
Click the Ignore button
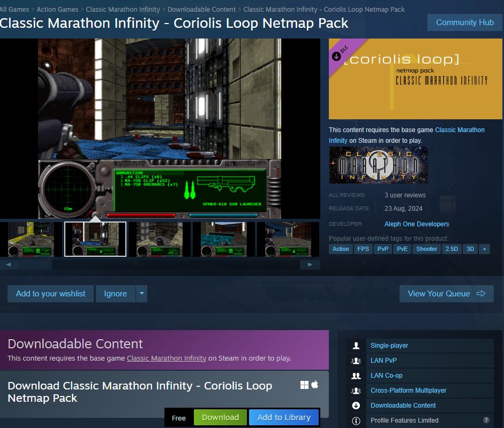(115, 294)
